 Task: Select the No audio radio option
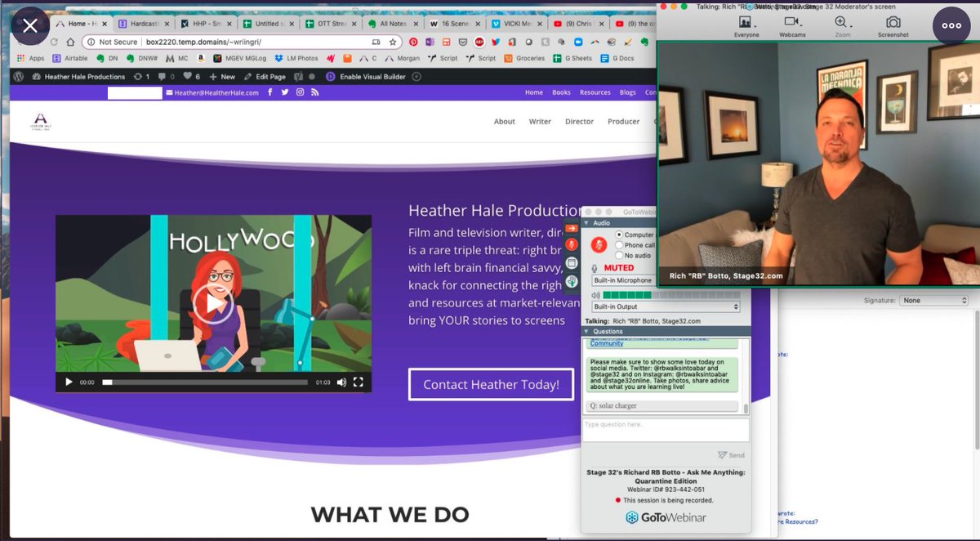point(619,255)
